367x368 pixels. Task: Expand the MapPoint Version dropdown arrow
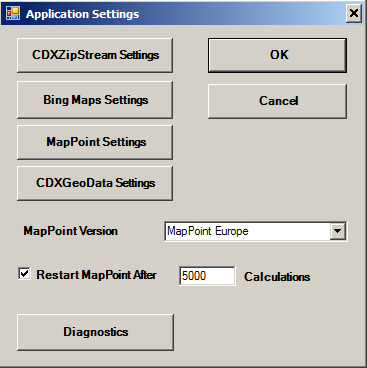point(338,231)
